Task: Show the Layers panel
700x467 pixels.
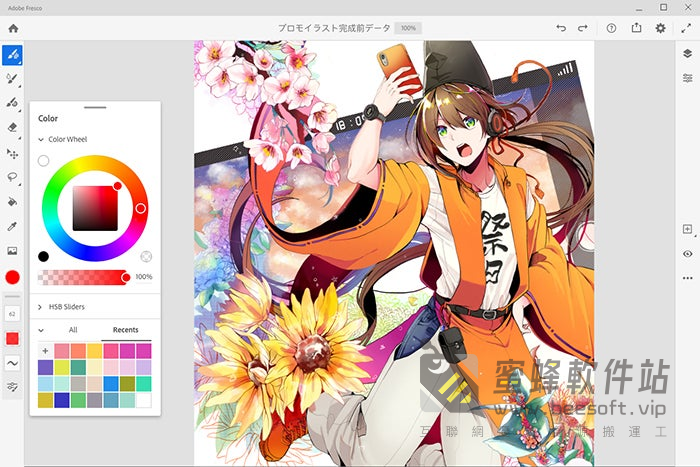Action: 688,54
